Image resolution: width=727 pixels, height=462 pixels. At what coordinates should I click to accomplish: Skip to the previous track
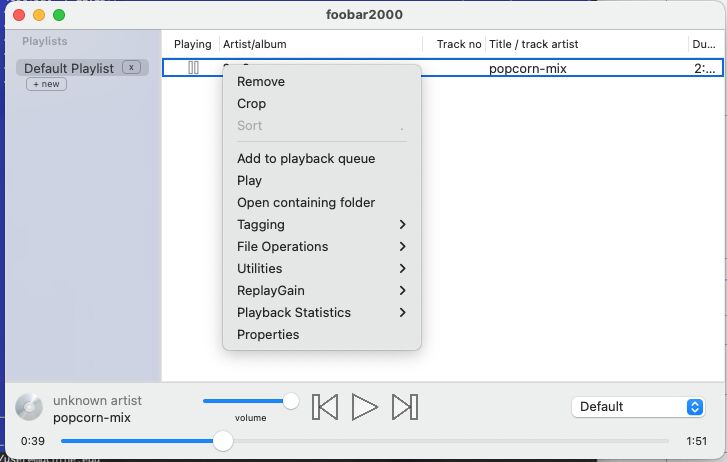coord(325,407)
